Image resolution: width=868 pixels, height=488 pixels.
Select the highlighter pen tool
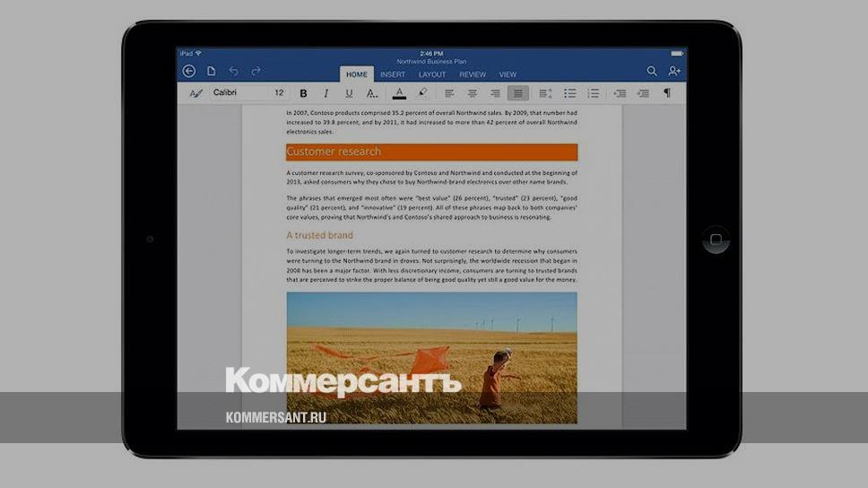pyautogui.click(x=422, y=93)
